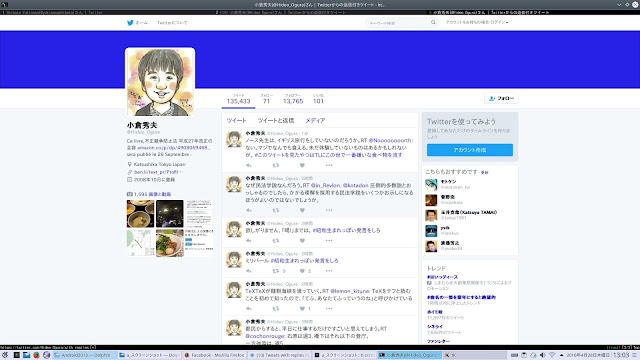The image size is (640, 360).
Task: Click the 更新 refresh suggestions link
Action: coord(484,172)
